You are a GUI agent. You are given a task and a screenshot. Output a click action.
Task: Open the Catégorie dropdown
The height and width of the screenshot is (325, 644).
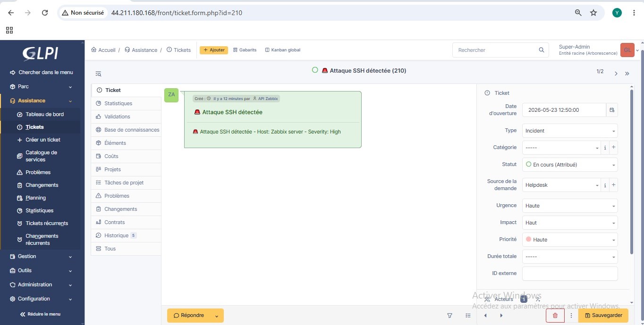(x=561, y=148)
